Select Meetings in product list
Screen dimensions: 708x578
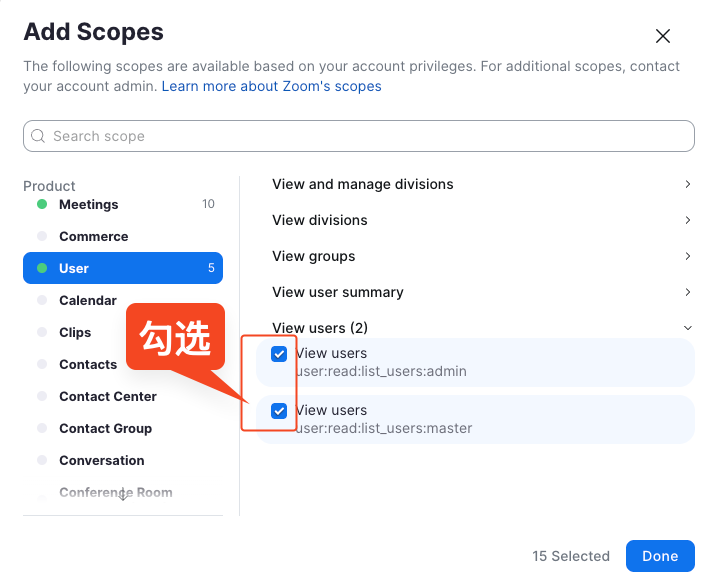click(88, 204)
